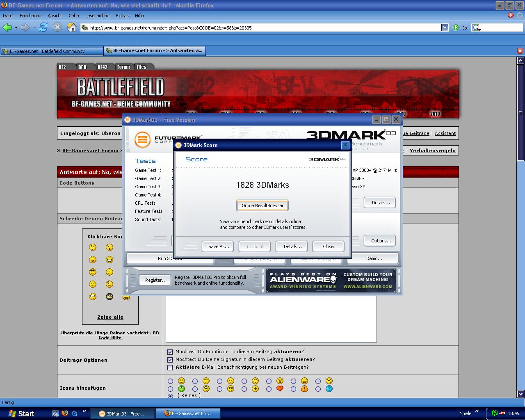Toggle the Signatur aktivieren checkbox
The width and height of the screenshot is (525, 420).
(170, 360)
